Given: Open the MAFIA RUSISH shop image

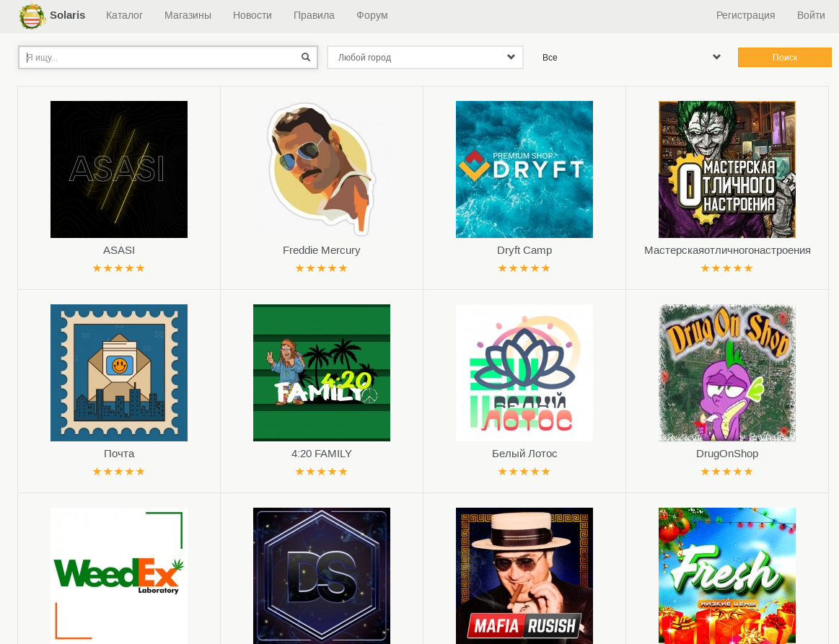Looking at the screenshot, I should tap(524, 575).
